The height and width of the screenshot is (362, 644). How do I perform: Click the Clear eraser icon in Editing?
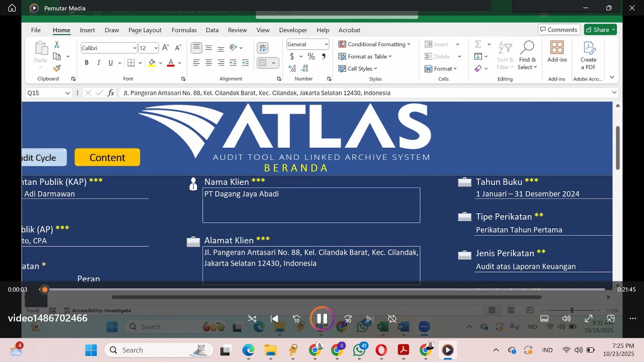[x=478, y=68]
